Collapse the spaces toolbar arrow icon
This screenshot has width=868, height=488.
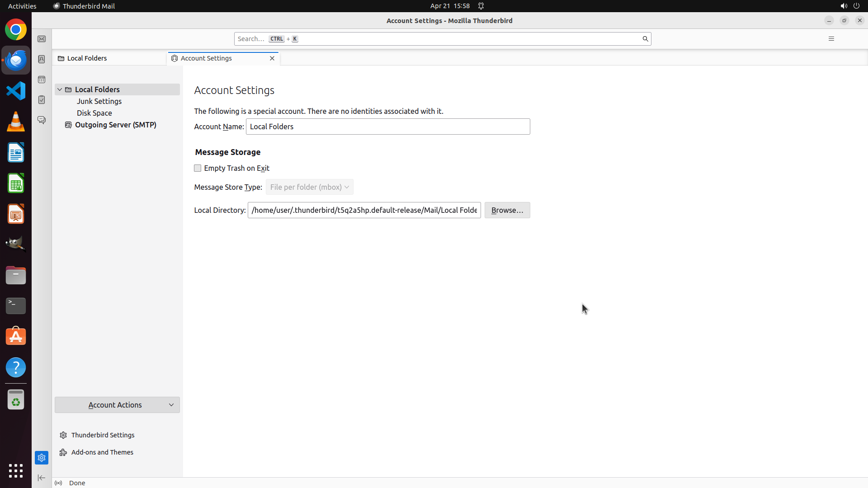42,478
